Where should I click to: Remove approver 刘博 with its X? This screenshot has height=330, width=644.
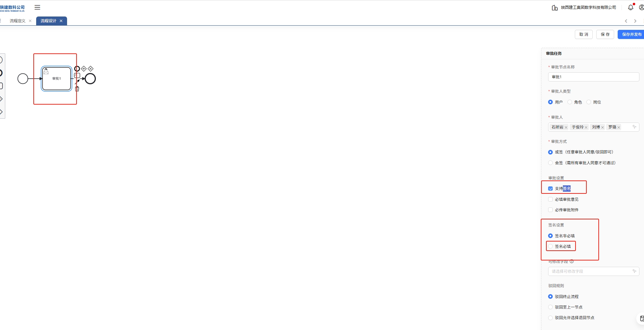point(603,127)
